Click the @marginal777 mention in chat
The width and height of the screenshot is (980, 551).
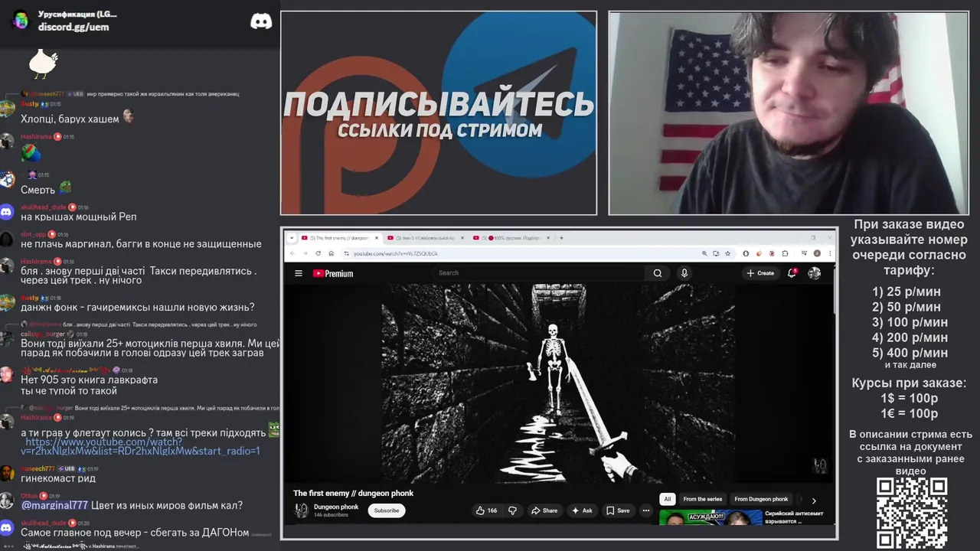[x=54, y=505]
